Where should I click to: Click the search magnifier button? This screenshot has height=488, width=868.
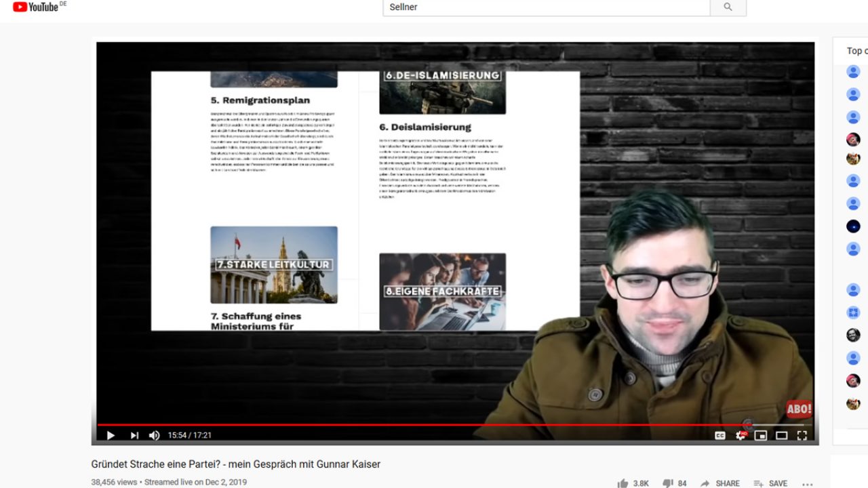728,7
